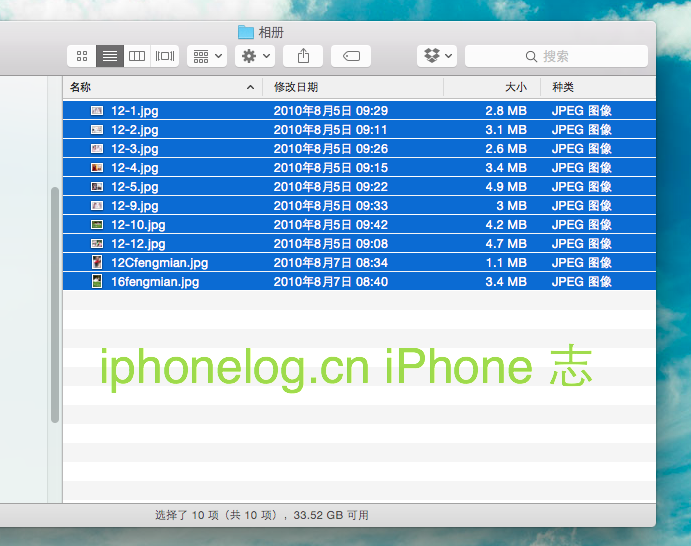Select the 16fengmian.jpg thumbnail icon
Image resolution: width=691 pixels, height=546 pixels.
pos(97,281)
